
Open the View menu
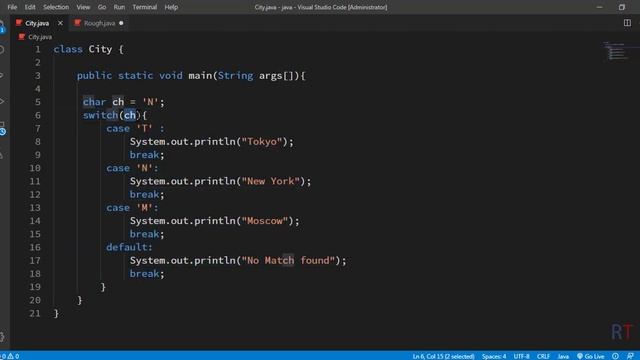click(83, 7)
